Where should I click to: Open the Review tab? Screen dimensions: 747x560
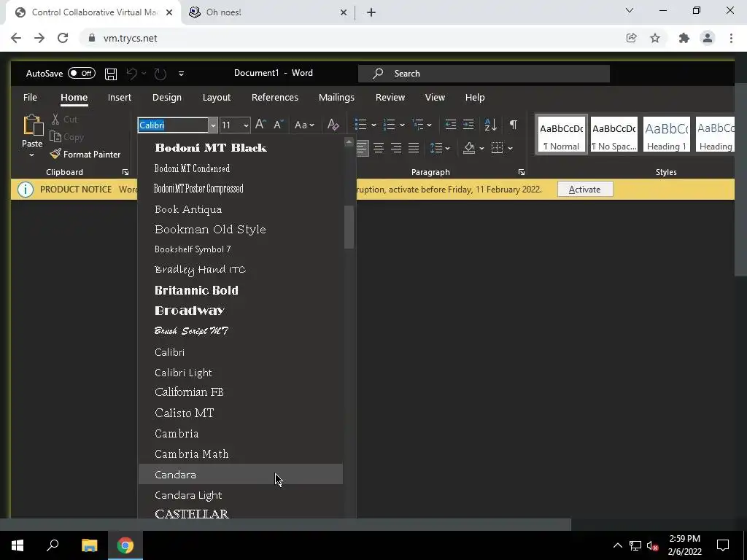pyautogui.click(x=390, y=97)
